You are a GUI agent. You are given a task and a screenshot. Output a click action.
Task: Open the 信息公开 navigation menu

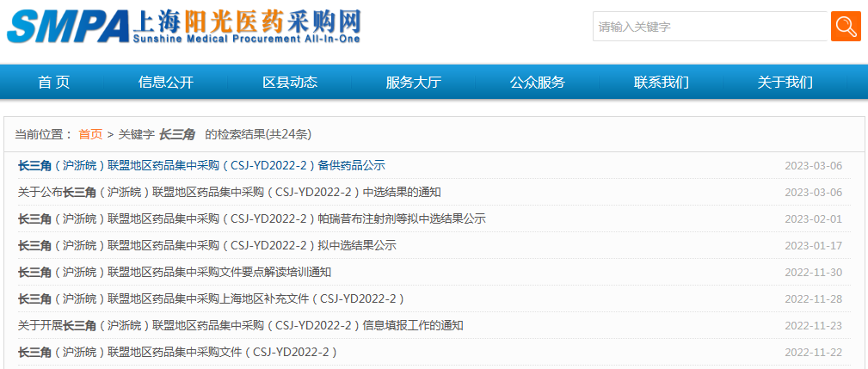[x=166, y=83]
